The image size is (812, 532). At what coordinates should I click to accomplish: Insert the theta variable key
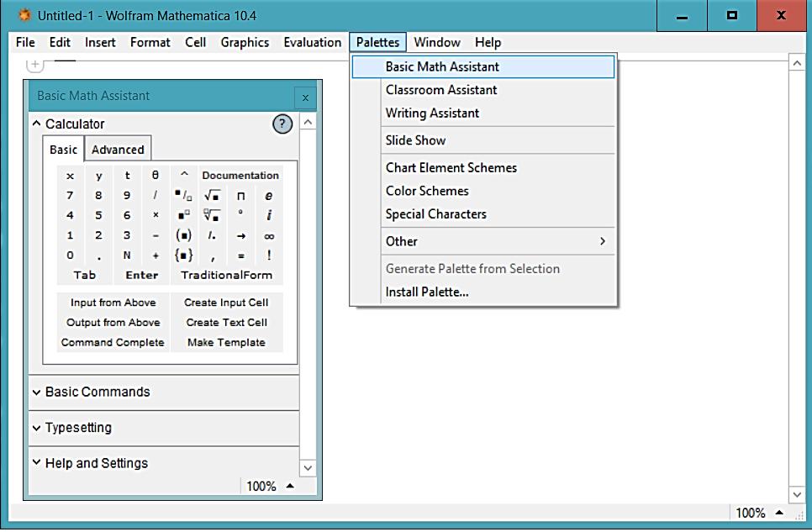point(156,175)
